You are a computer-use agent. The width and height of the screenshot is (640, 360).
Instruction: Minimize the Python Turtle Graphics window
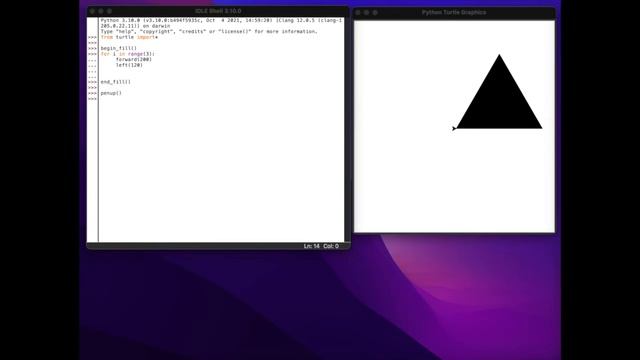367,13
